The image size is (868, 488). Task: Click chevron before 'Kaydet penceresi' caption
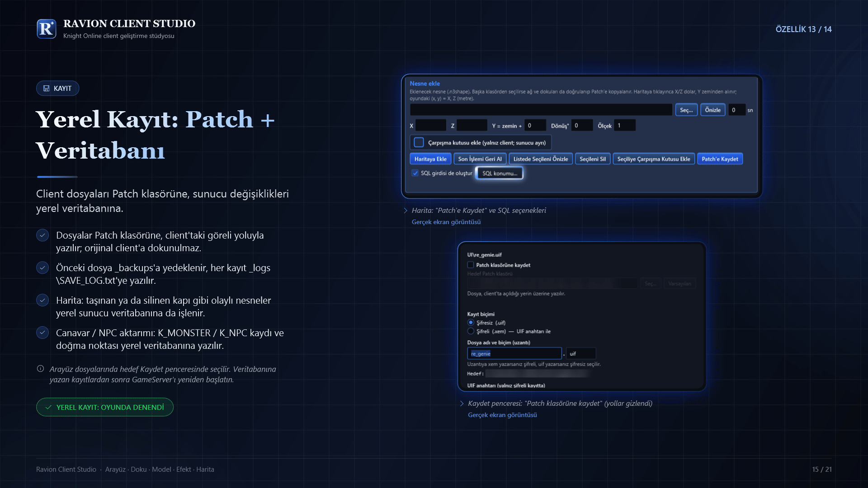462,404
